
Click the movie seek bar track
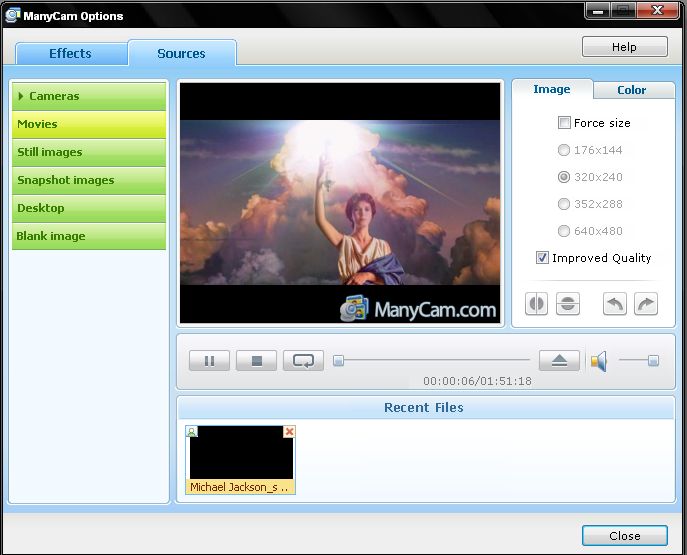432,360
